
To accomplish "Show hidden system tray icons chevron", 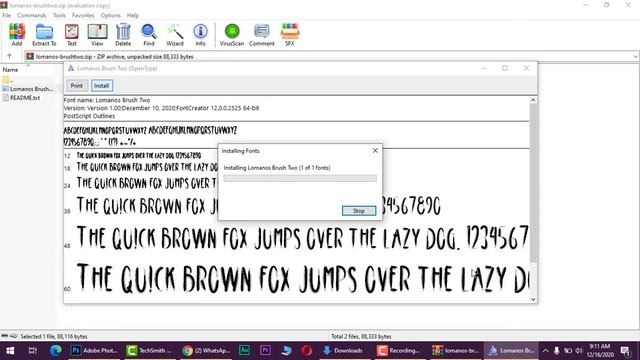I will [x=545, y=351].
